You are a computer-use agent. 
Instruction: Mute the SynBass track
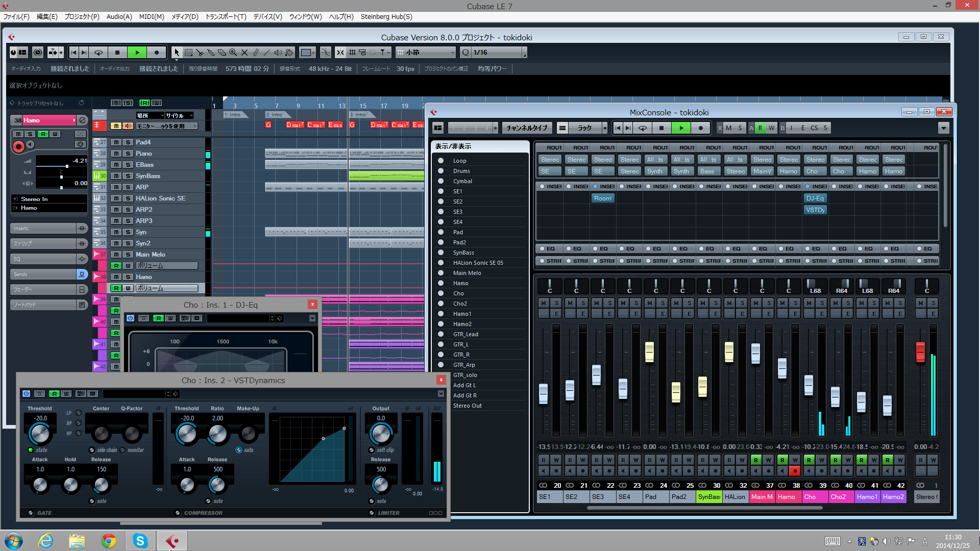pyautogui.click(x=116, y=176)
